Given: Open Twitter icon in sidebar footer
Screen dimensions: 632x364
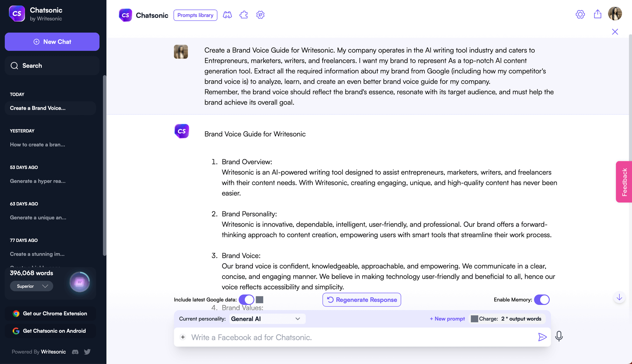Looking at the screenshot, I should pyautogui.click(x=87, y=352).
